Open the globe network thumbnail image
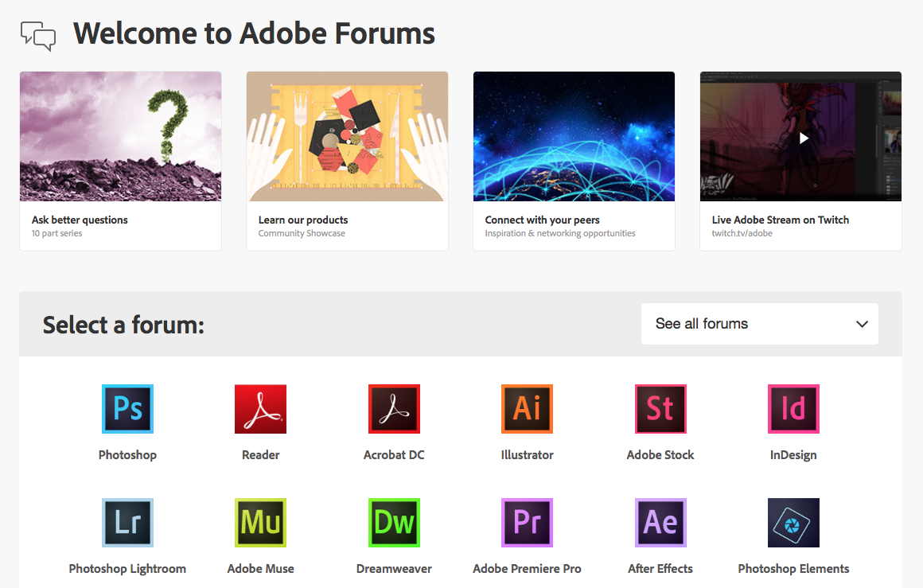The height and width of the screenshot is (588, 923). point(574,137)
